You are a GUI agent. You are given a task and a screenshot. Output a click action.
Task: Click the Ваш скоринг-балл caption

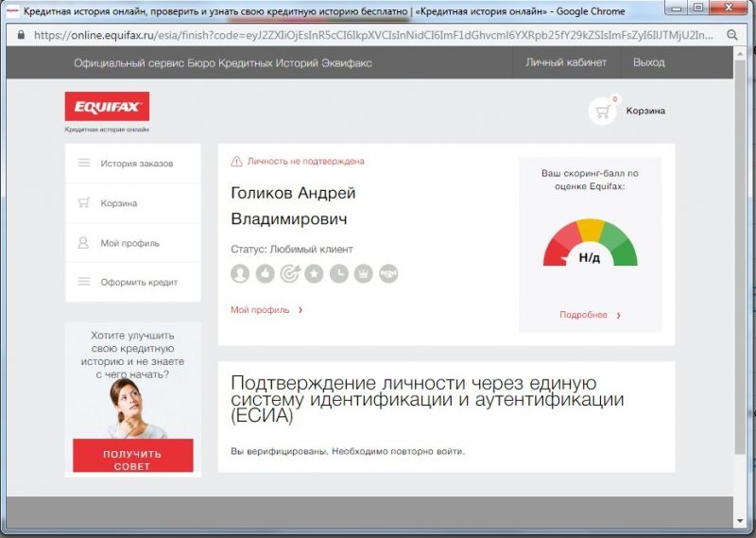[590, 180]
